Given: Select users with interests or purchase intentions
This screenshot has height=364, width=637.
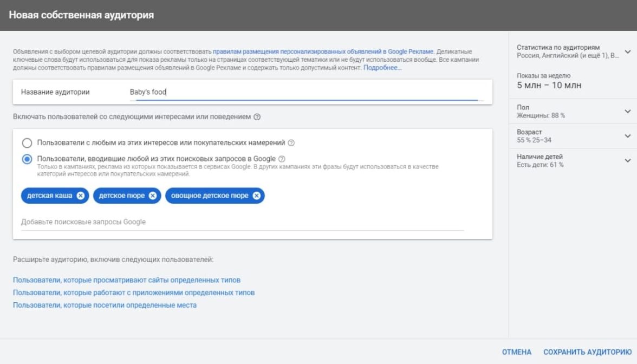Looking at the screenshot, I should 27,143.
